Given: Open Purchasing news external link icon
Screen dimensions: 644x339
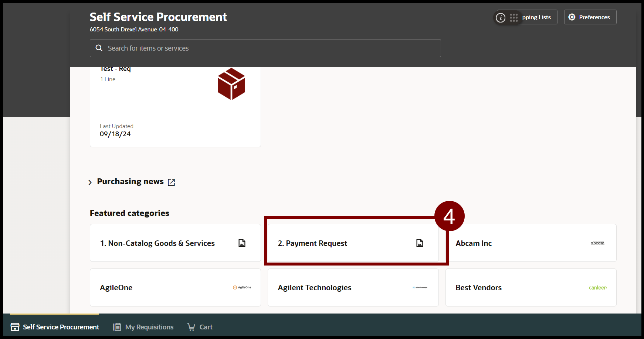Looking at the screenshot, I should click(x=172, y=182).
